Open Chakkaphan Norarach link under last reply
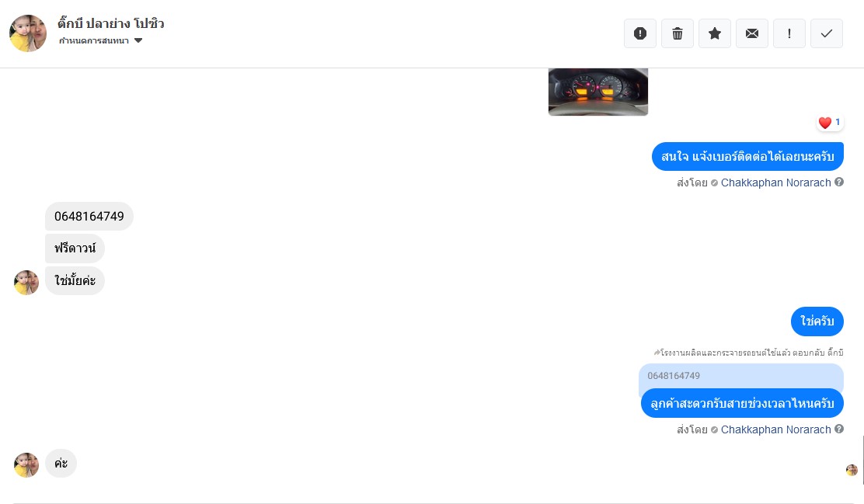 point(775,429)
